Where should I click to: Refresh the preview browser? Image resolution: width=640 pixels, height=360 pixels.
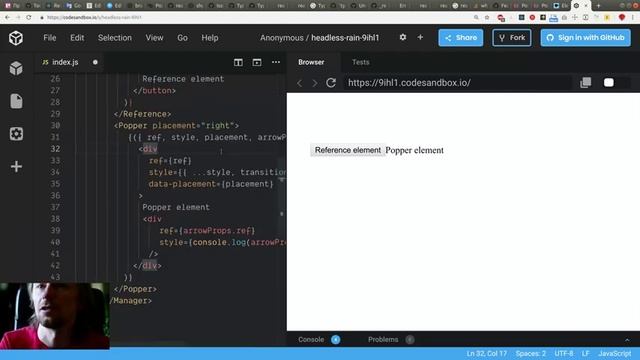(331, 83)
